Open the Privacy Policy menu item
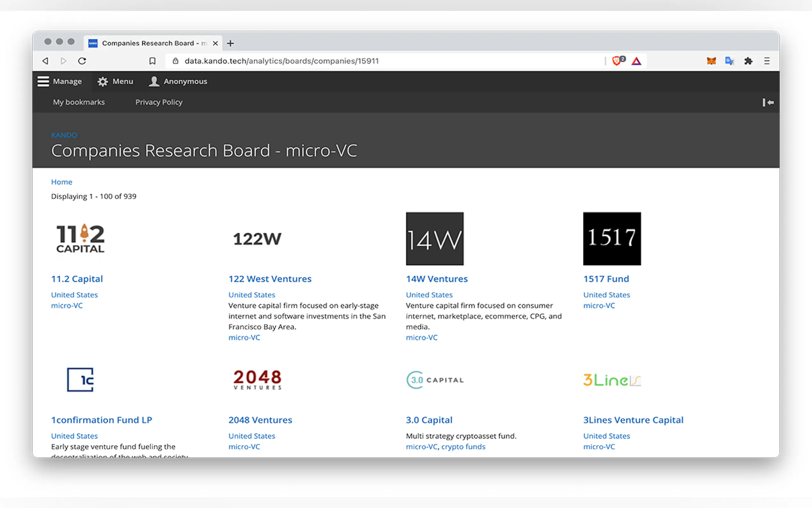 pos(159,102)
